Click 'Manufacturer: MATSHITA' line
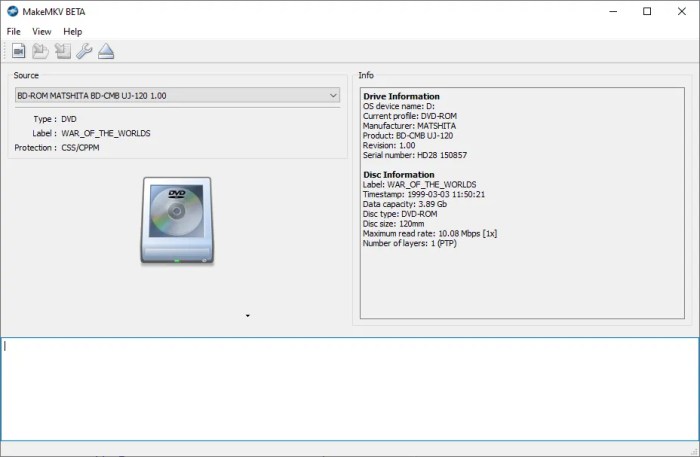Image resolution: width=700 pixels, height=457 pixels. click(409, 126)
